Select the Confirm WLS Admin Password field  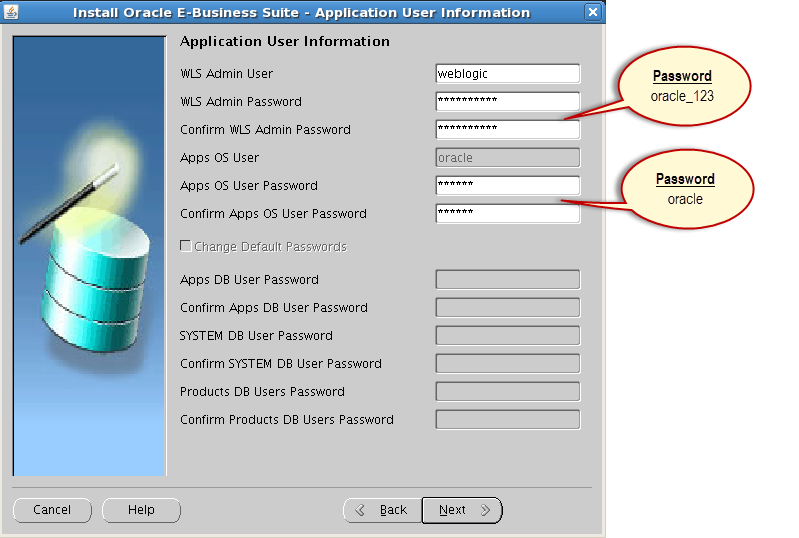tap(508, 130)
